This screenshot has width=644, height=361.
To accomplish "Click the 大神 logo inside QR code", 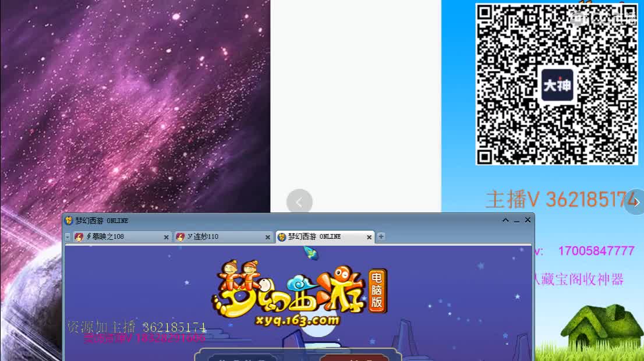I will tap(557, 85).
